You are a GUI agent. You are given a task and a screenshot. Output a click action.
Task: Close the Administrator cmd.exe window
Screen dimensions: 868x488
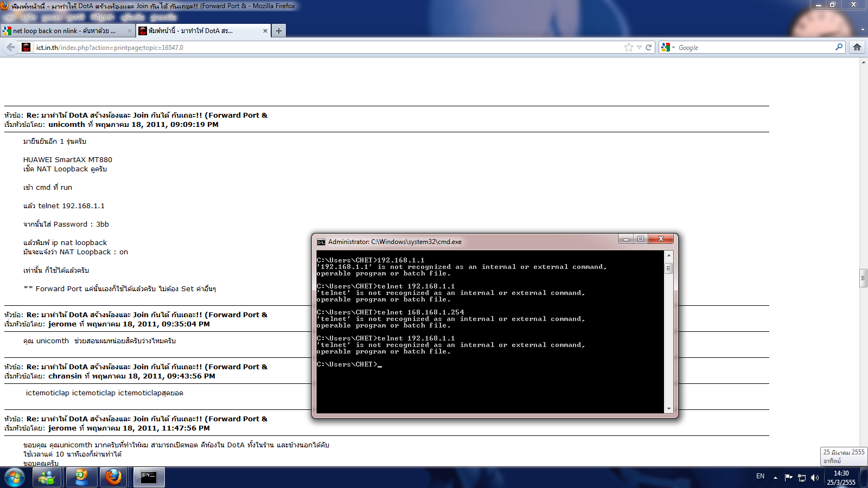(661, 239)
